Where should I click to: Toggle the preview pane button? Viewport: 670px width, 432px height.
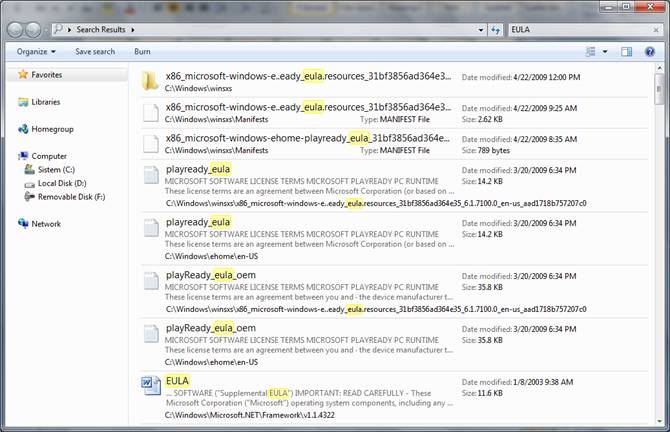(626, 52)
